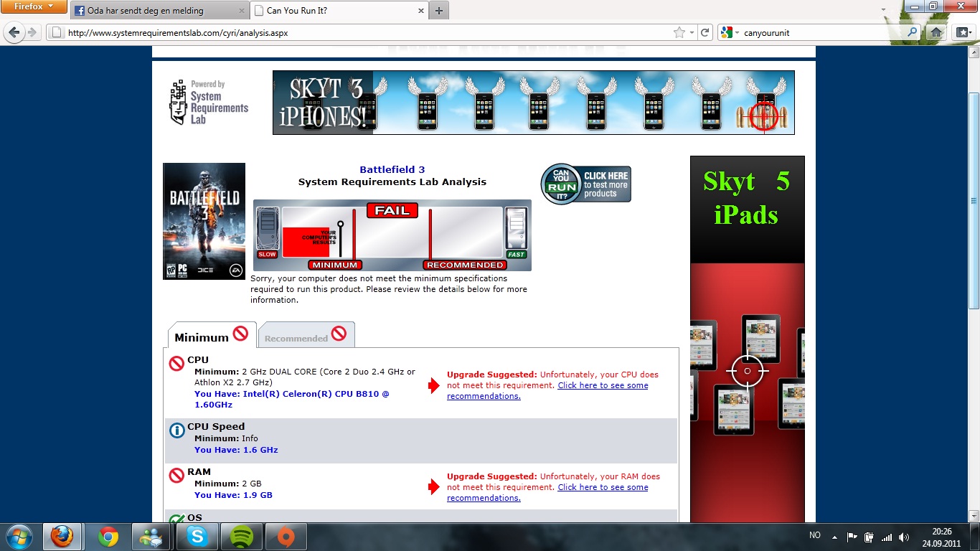Open Spotify from the taskbar
980x551 pixels.
pyautogui.click(x=242, y=537)
